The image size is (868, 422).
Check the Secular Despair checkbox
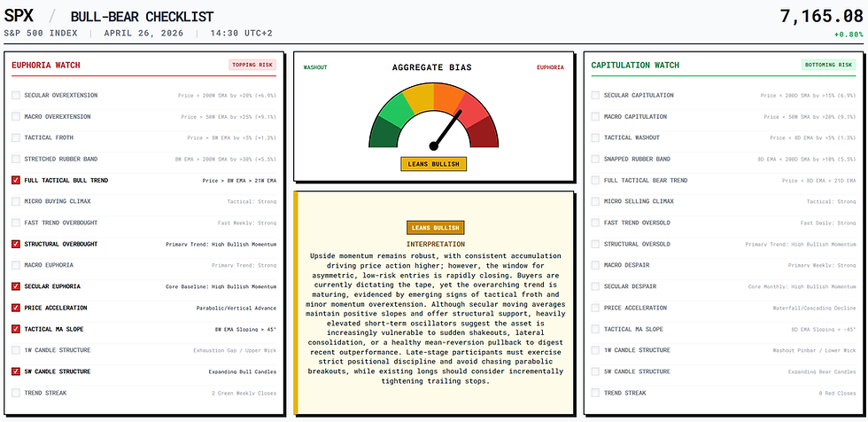point(595,286)
